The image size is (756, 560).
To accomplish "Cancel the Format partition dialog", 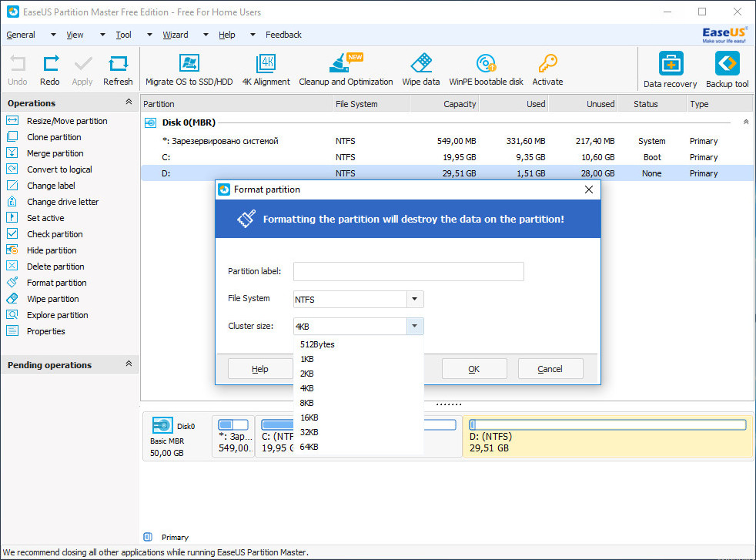I will 550,369.
